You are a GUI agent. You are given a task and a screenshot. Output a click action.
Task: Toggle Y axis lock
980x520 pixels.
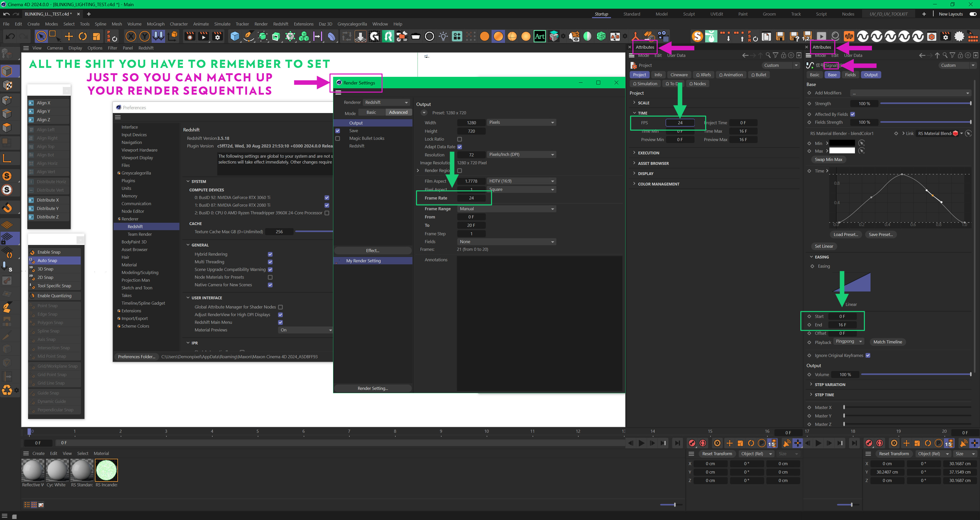point(144,36)
